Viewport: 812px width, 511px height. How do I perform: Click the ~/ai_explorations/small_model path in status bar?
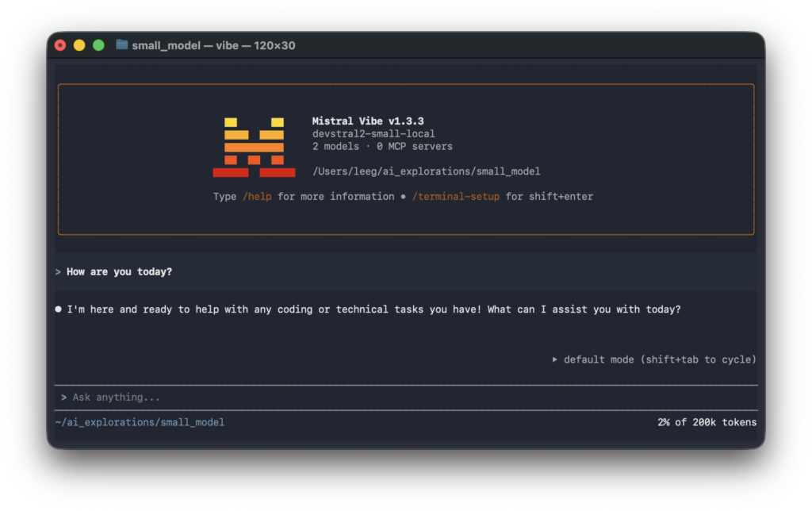[x=140, y=422]
